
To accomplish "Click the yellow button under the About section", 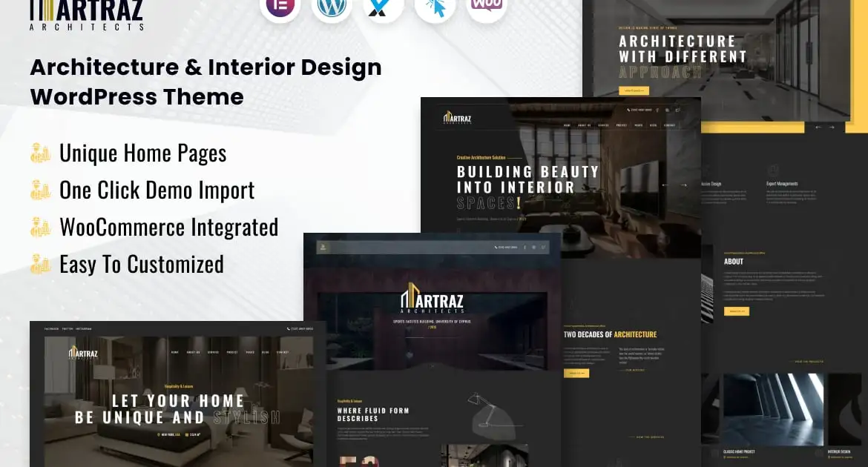I will (737, 311).
